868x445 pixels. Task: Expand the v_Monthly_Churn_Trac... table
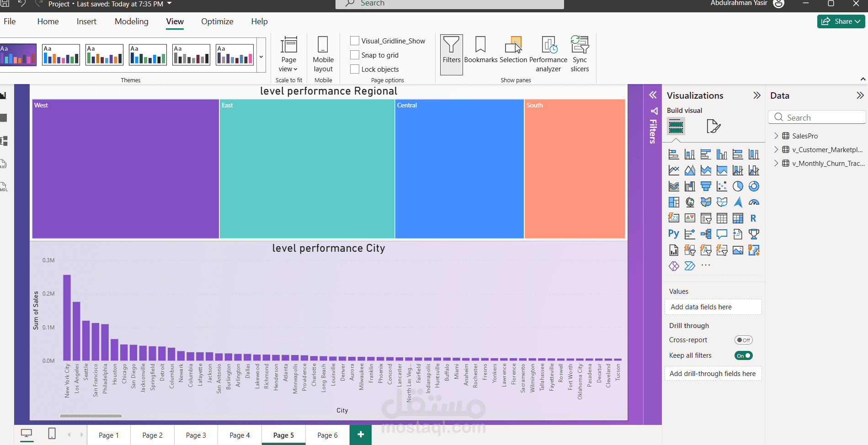coord(776,163)
